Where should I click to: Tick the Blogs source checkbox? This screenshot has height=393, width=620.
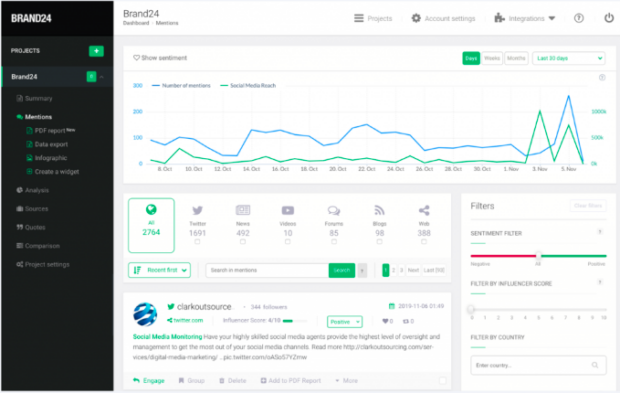[379, 242]
